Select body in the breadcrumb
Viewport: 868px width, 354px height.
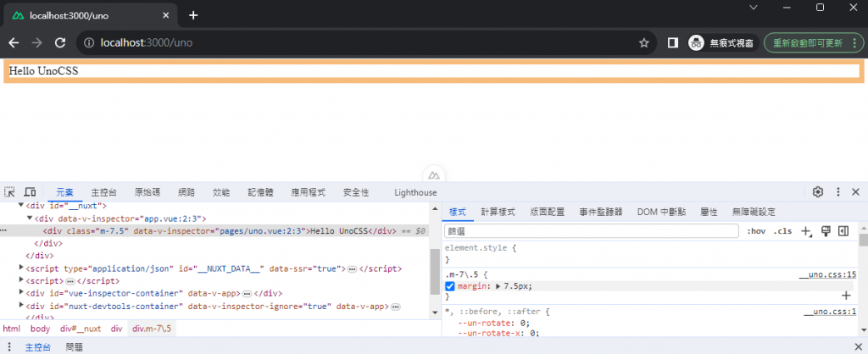point(40,329)
